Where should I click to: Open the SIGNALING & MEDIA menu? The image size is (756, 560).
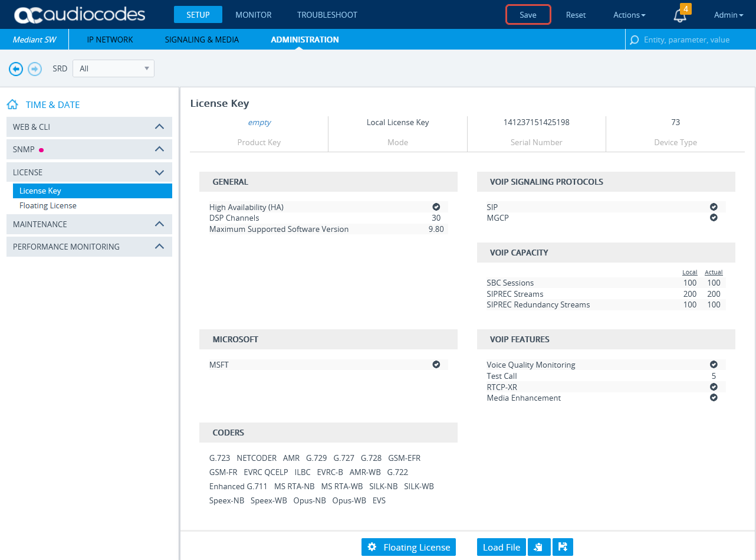pos(202,40)
